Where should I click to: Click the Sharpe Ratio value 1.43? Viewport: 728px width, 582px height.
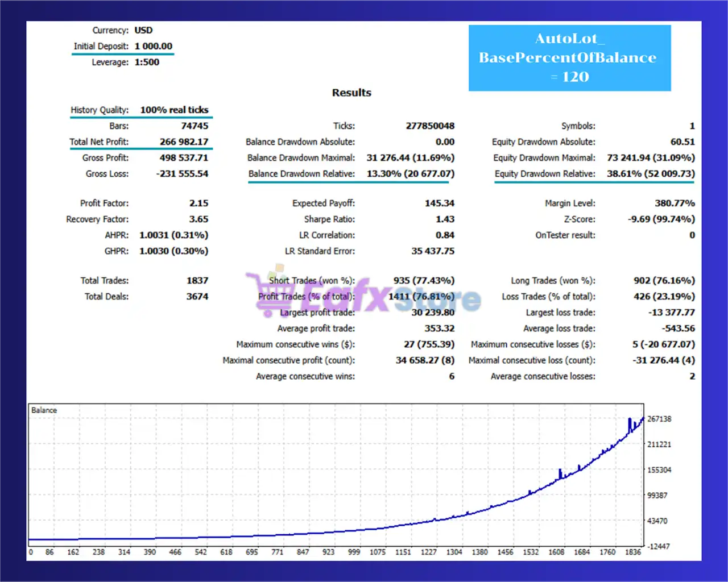click(x=445, y=219)
